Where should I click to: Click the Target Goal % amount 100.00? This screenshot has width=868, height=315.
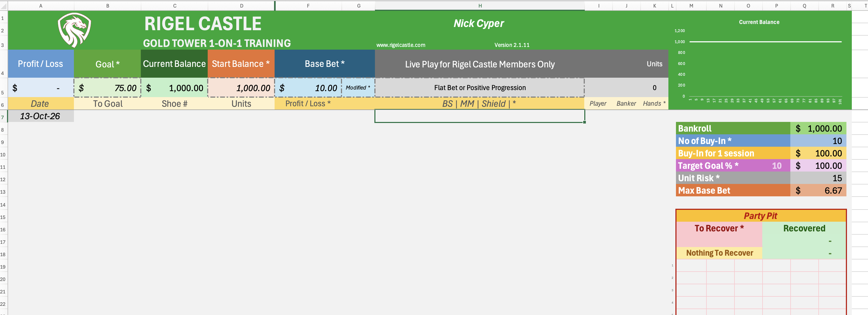(x=818, y=166)
